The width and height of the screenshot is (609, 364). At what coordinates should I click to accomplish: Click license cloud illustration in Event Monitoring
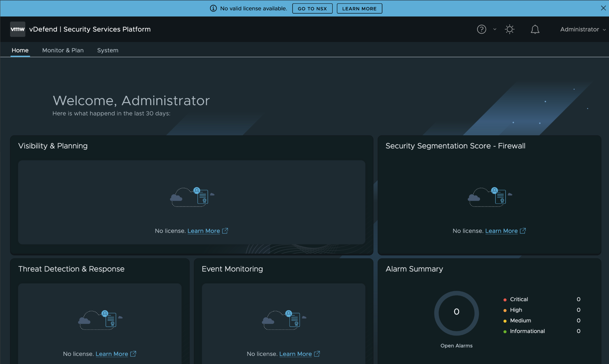coord(284,320)
